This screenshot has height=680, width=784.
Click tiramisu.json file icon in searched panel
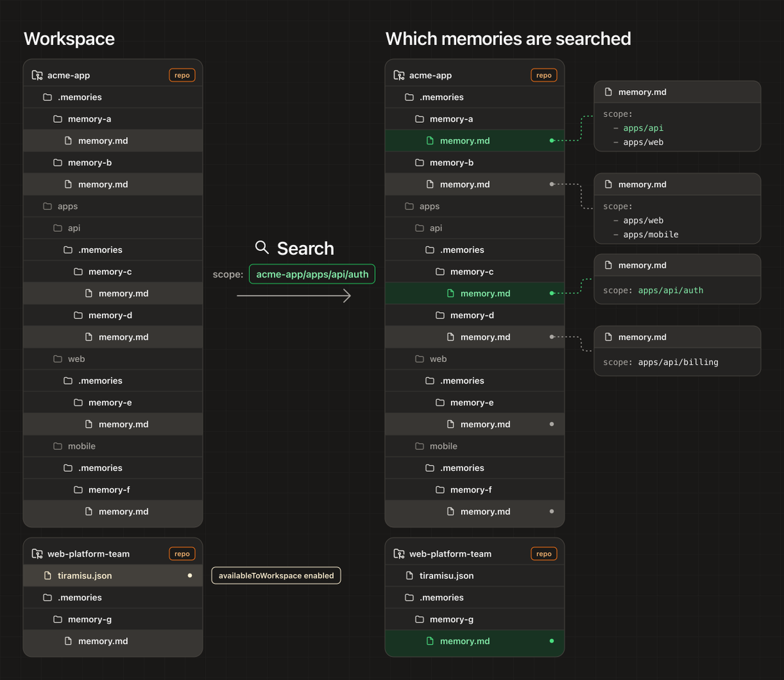click(409, 575)
